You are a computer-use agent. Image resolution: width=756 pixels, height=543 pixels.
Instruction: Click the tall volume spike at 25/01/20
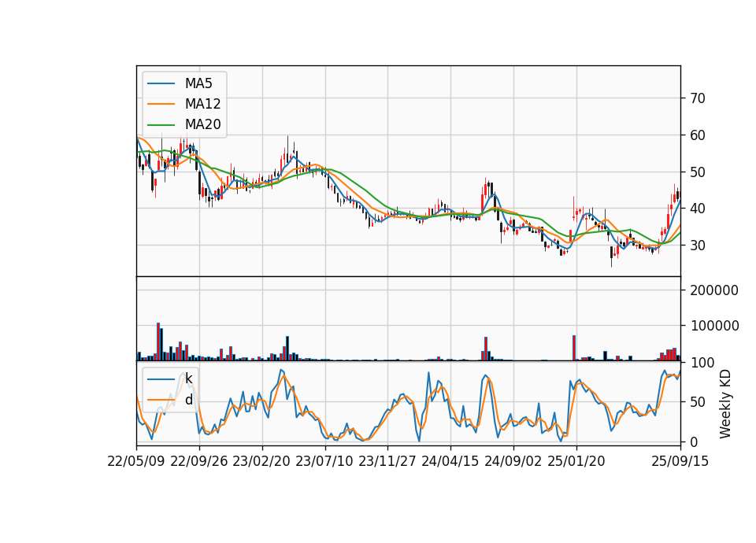pyautogui.click(x=574, y=348)
